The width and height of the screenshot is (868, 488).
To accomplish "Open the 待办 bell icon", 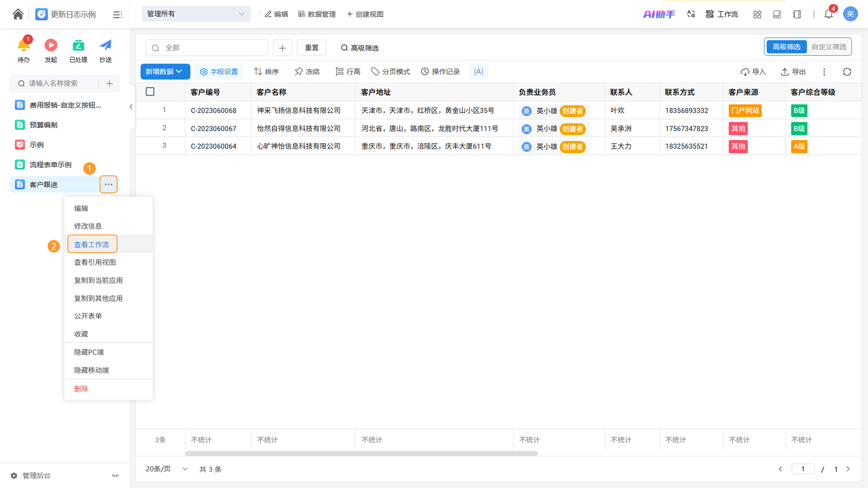I will 24,45.
